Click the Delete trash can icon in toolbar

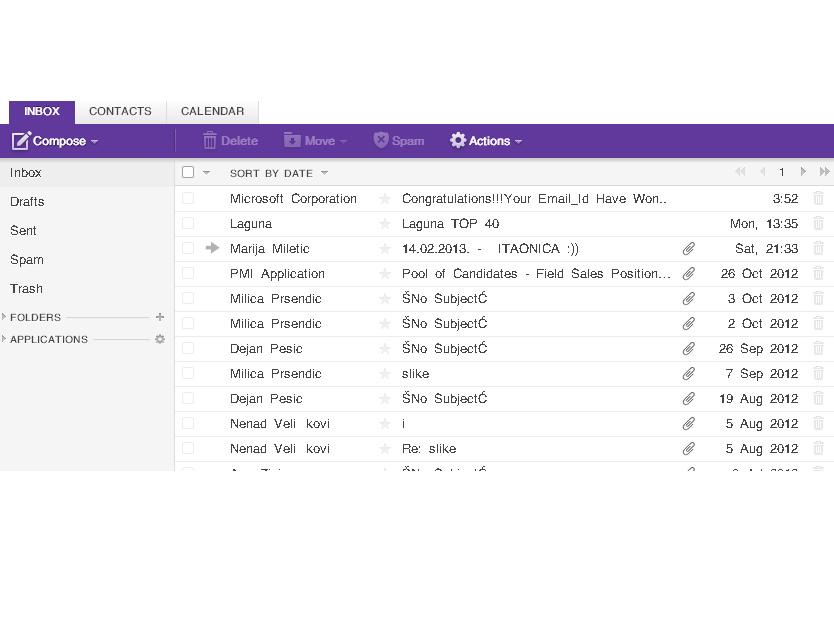coord(210,140)
